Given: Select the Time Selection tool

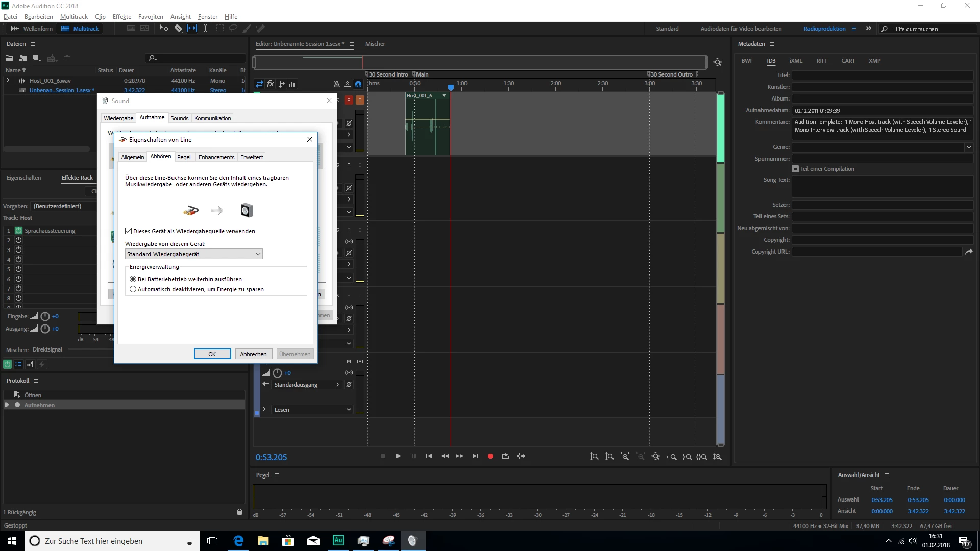Looking at the screenshot, I should coord(205,29).
